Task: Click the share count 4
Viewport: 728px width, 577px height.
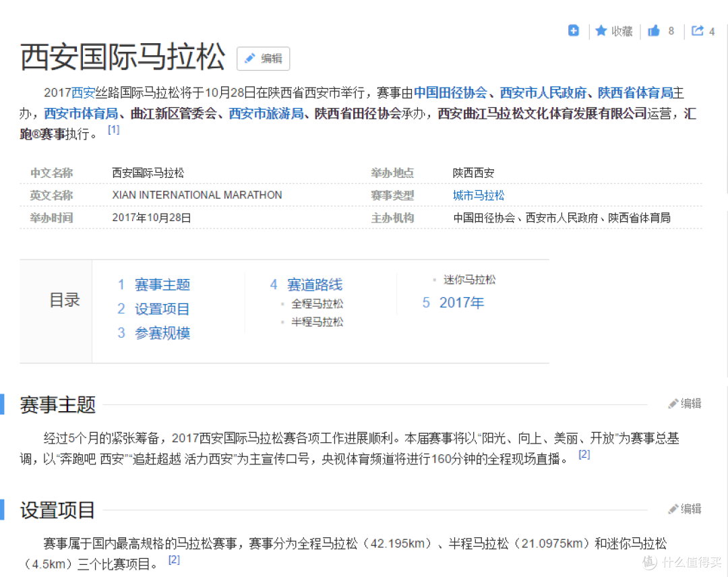Action: point(712,32)
